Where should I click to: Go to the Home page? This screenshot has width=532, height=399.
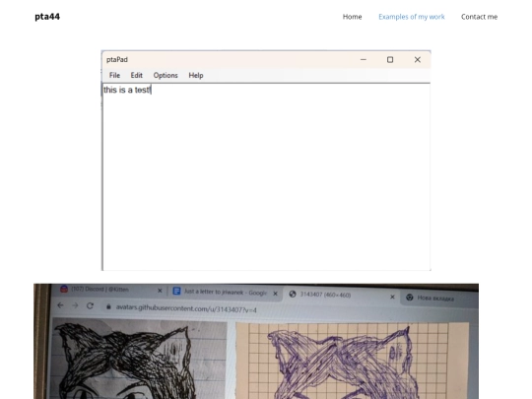352,17
